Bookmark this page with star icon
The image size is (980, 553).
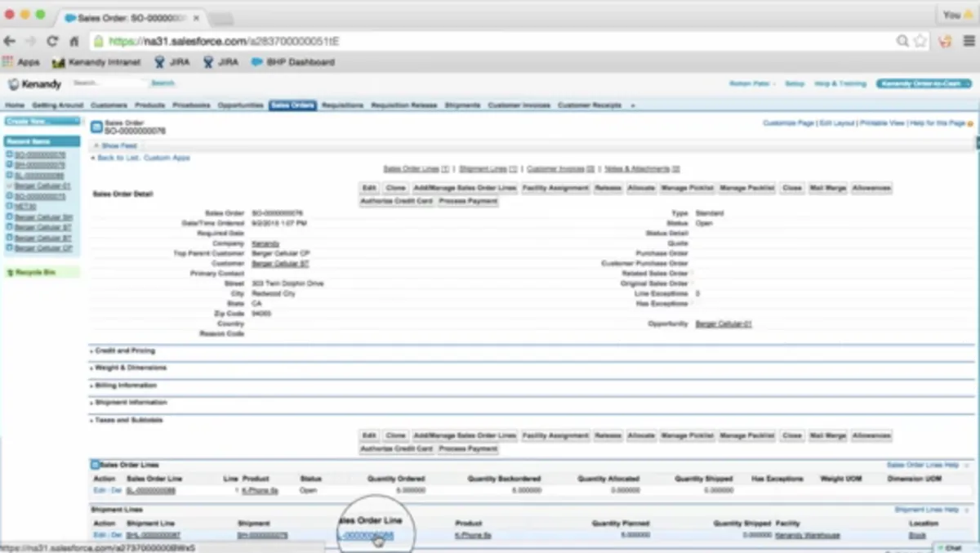[x=920, y=41]
